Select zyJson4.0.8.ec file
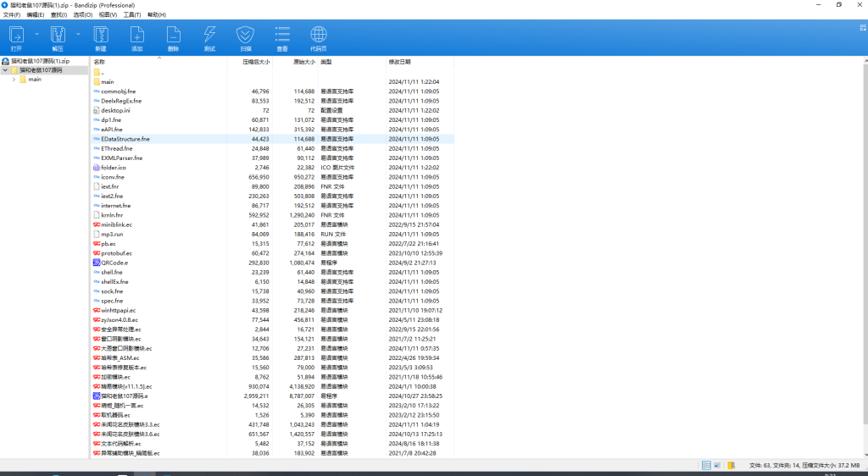The width and height of the screenshot is (868, 476). click(x=120, y=319)
